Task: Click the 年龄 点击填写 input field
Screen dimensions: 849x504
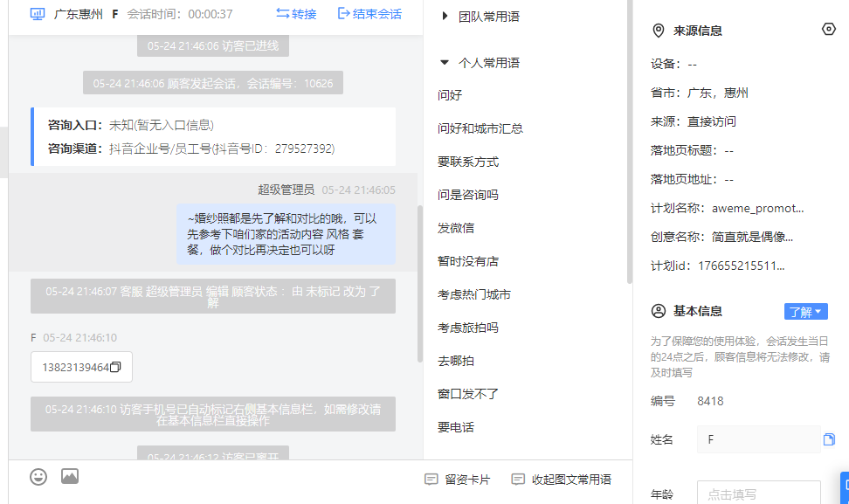Action: (758, 493)
